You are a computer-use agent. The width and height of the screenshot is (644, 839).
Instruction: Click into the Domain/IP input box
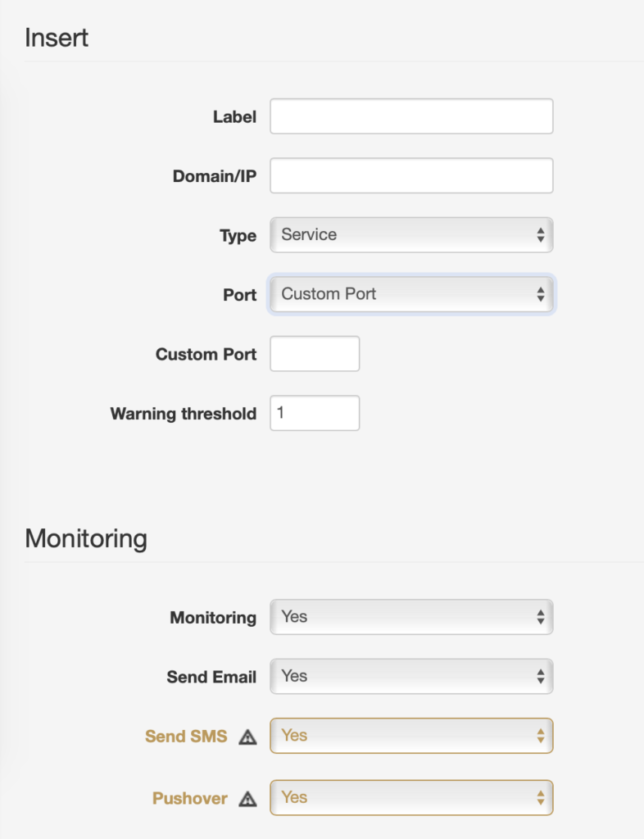pyautogui.click(x=411, y=175)
